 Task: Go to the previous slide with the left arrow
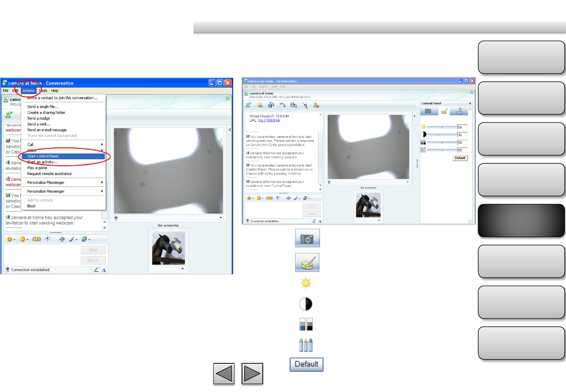[224, 373]
